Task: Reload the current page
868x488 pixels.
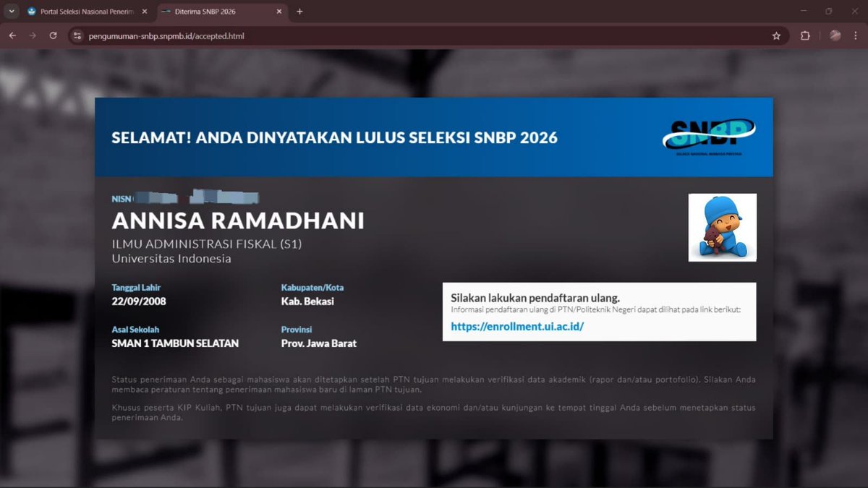Action: coord(53,35)
